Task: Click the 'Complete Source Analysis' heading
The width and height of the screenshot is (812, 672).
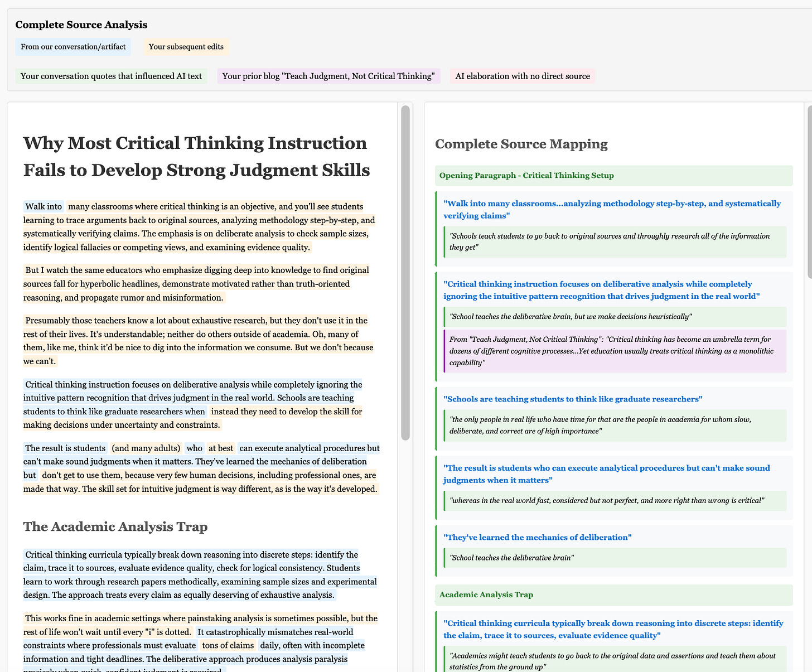Action: 81,25
